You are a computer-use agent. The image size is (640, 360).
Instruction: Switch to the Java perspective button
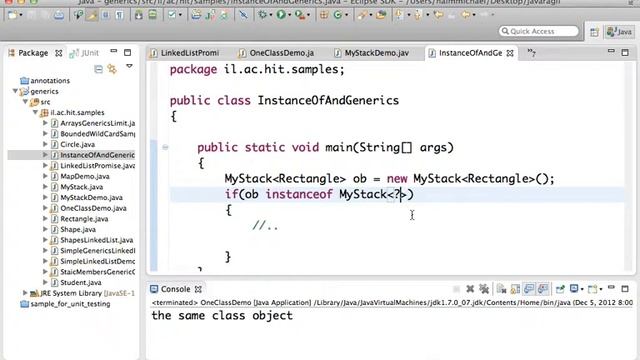point(619,32)
